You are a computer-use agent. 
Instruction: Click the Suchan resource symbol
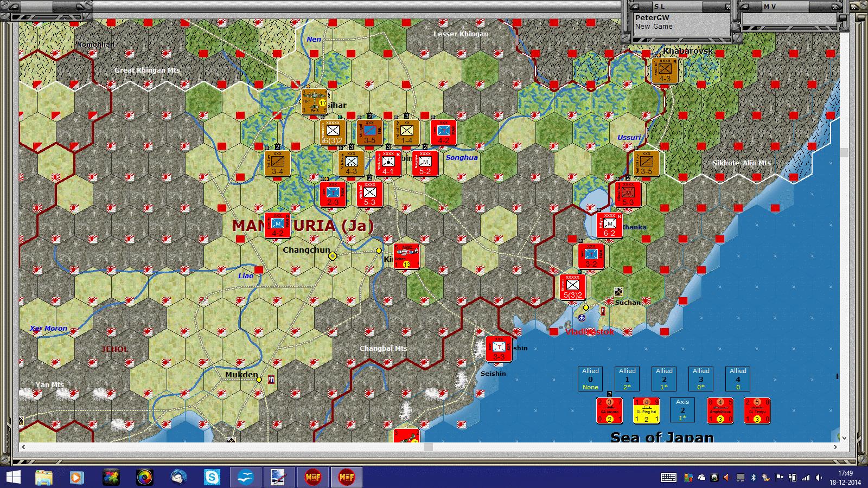click(618, 292)
